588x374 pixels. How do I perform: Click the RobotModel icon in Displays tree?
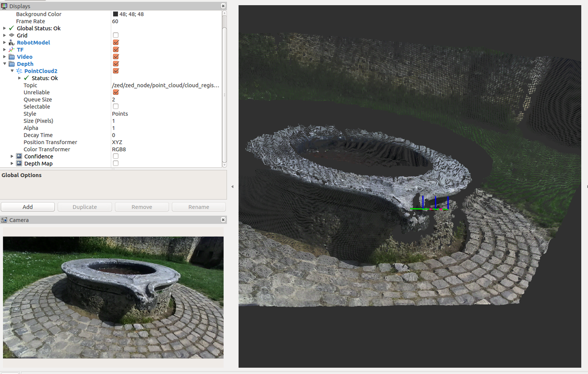[11, 42]
